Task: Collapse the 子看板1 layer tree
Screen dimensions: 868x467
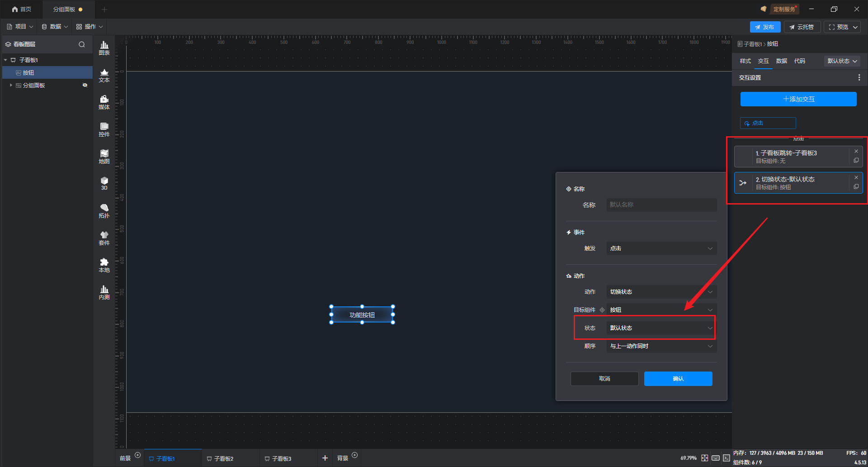Action: [5, 60]
